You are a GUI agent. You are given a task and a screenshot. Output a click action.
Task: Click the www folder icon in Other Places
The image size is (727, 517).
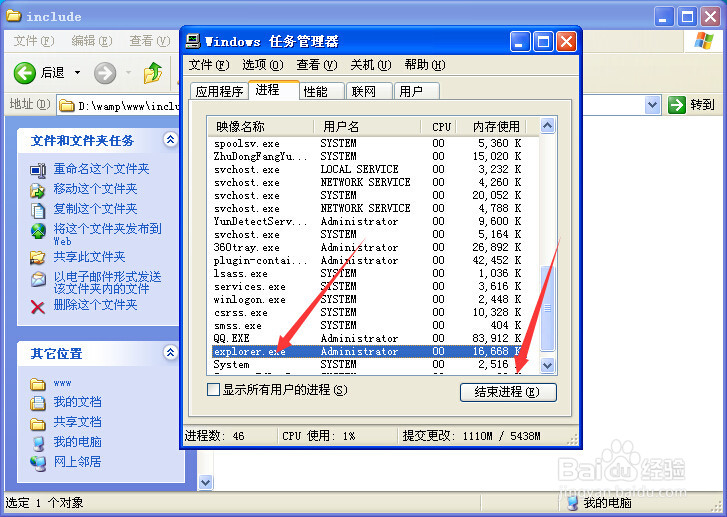pyautogui.click(x=38, y=384)
